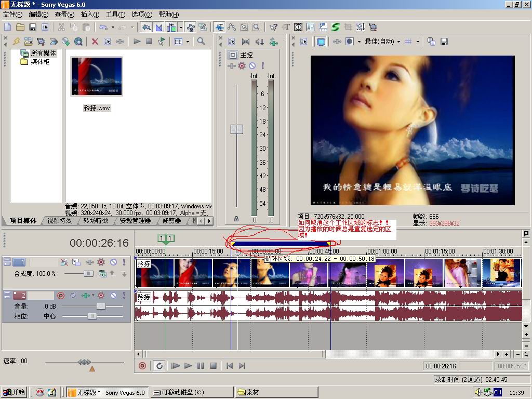Screen dimensions: 532x399
Task: Arm audio track 2 for recording
Action: click(61, 296)
